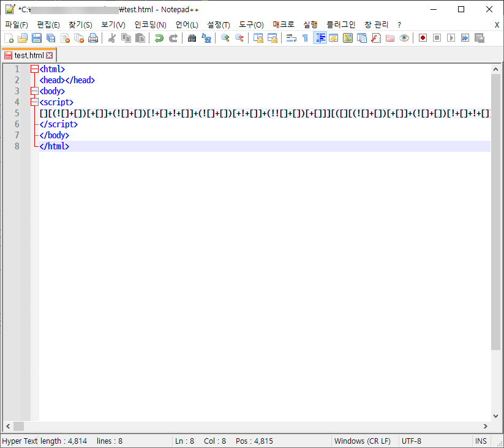This screenshot has height=448, width=504.
Task: Save the recorded macro icon
Action: (x=480, y=38)
